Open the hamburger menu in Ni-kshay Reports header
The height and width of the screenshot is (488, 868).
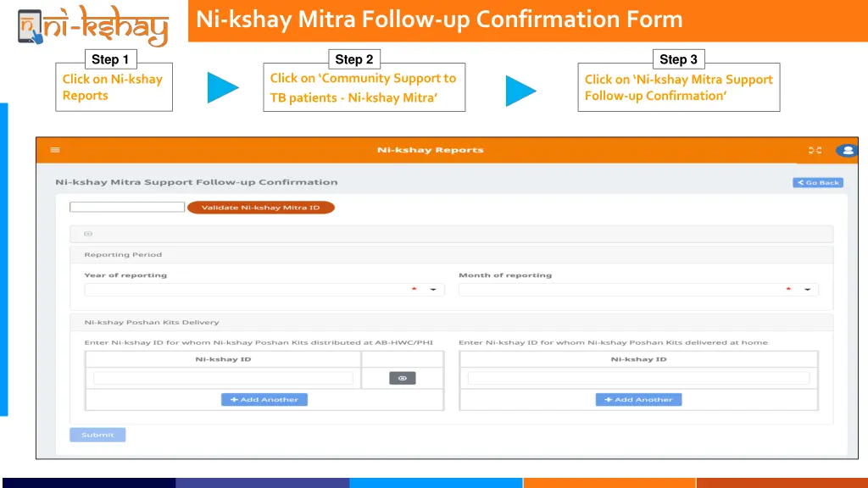tap(55, 149)
